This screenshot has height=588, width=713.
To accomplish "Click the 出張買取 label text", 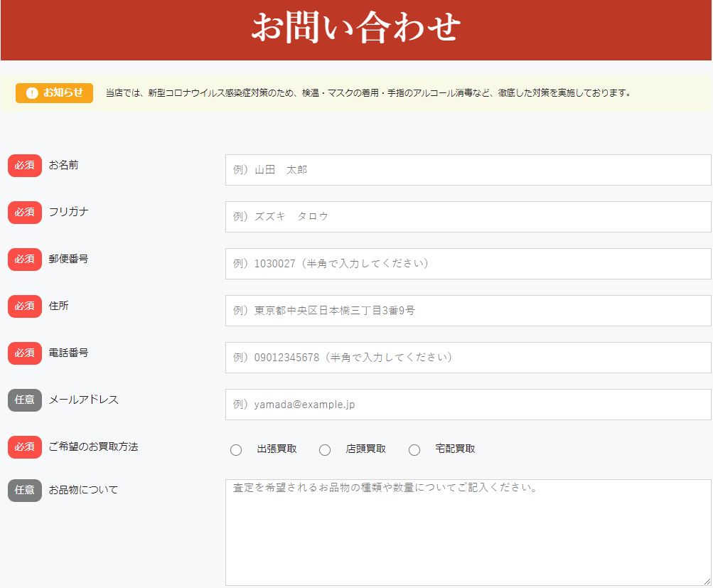I will (277, 449).
